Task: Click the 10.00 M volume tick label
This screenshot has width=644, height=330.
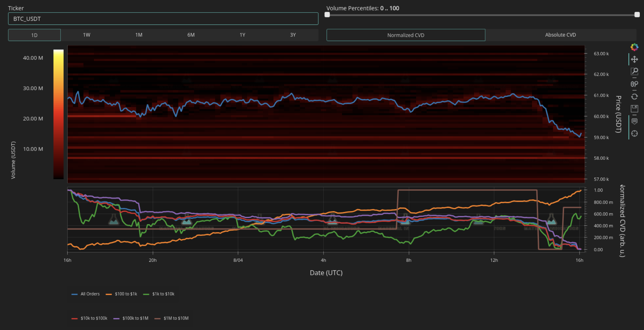Action: tap(33, 149)
